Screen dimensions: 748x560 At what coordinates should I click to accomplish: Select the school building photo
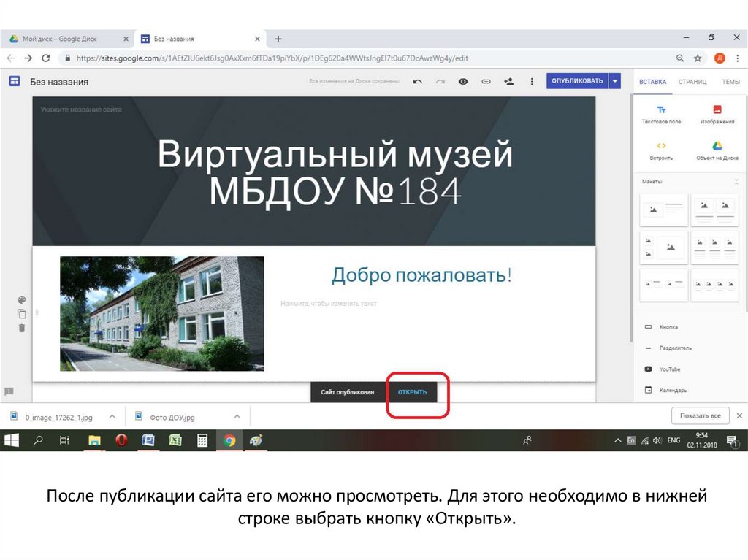pos(161,314)
